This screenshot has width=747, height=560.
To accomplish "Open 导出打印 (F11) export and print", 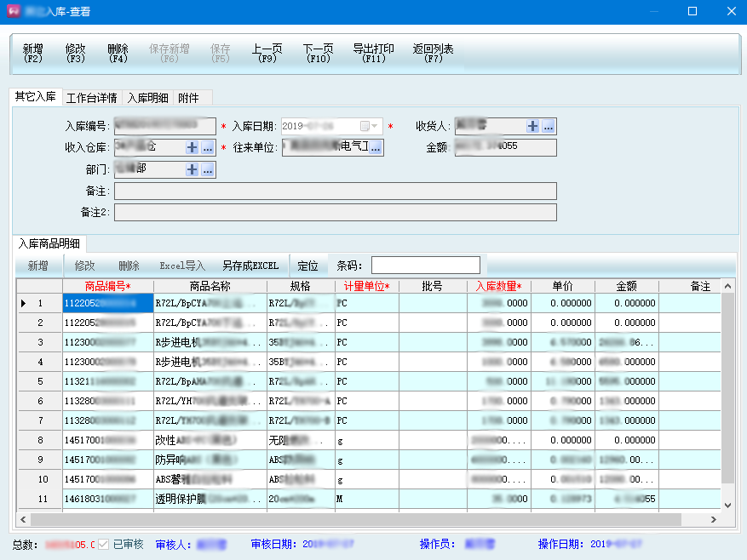I will [373, 54].
